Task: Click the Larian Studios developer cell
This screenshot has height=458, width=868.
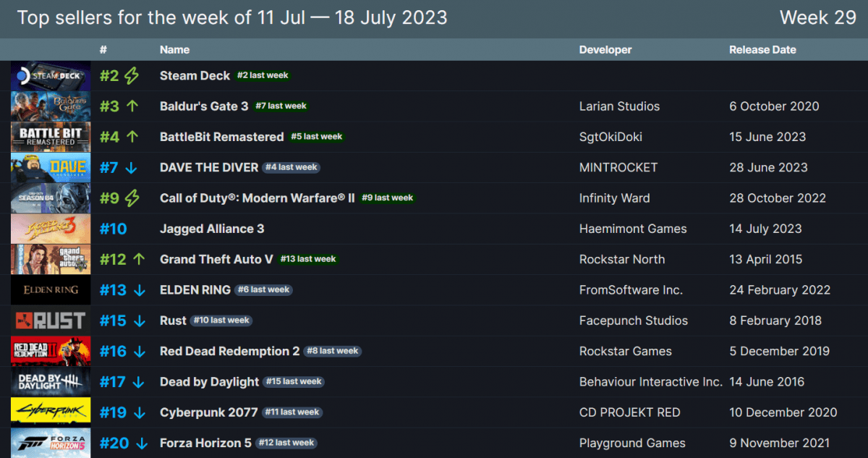Action: coord(620,106)
